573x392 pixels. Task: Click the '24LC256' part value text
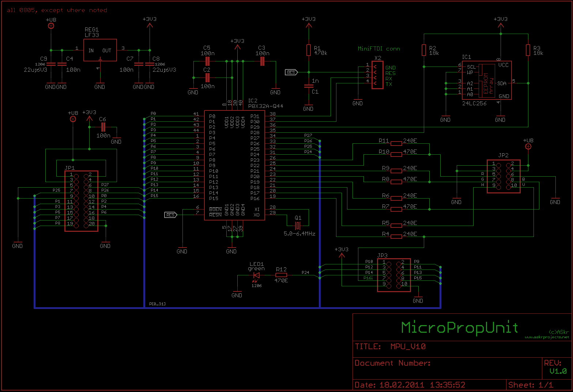pos(474,103)
